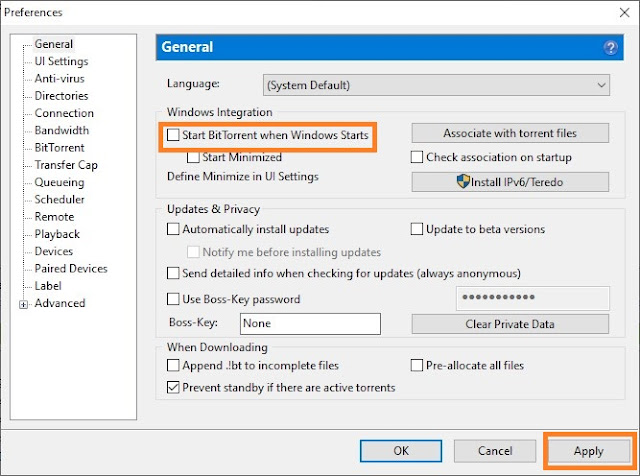Select Advanced in the tree

60,303
